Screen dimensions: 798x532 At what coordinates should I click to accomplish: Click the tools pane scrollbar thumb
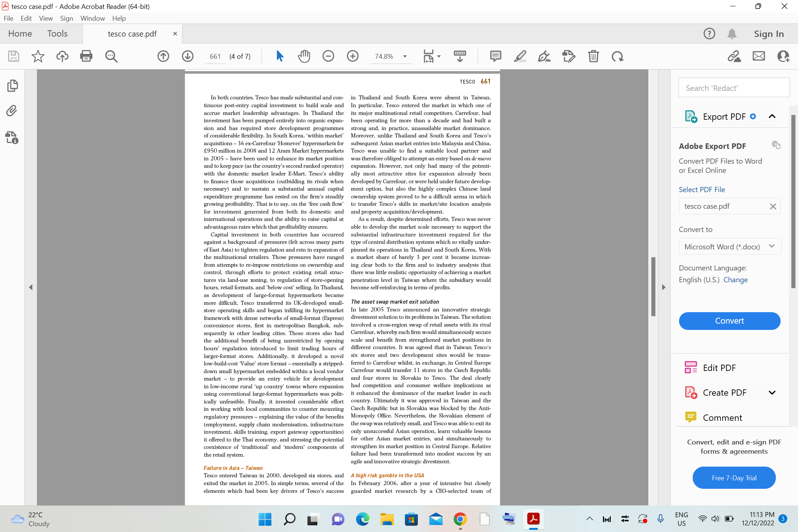pos(793,201)
